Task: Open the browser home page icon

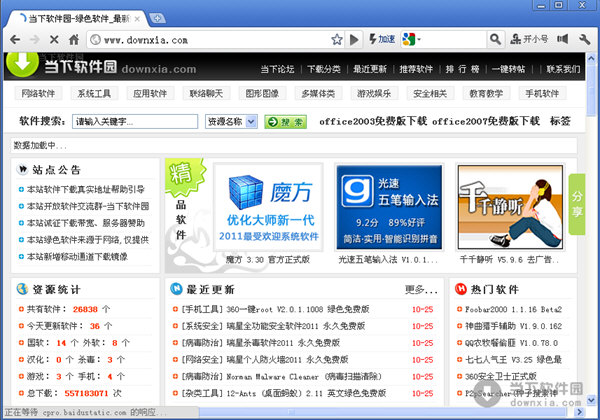Action: 74,39
